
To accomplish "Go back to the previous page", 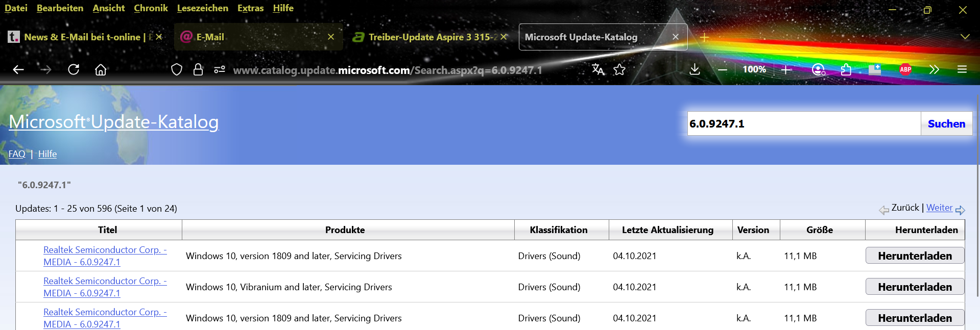I will [18, 69].
